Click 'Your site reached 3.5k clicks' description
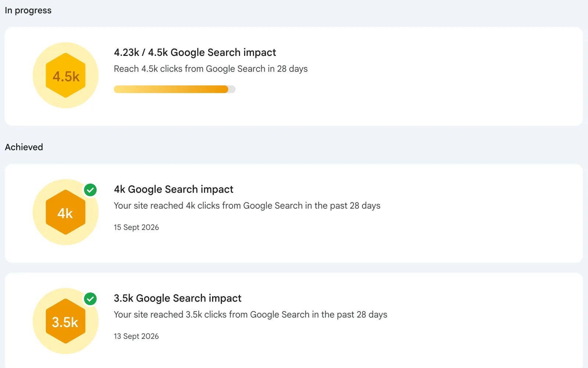The image size is (588, 368). tap(251, 315)
